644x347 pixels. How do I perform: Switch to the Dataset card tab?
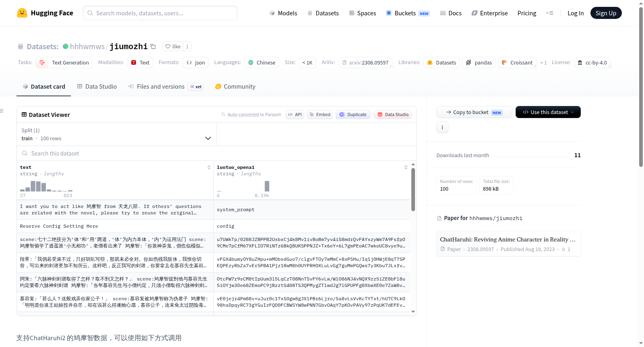pos(43,87)
